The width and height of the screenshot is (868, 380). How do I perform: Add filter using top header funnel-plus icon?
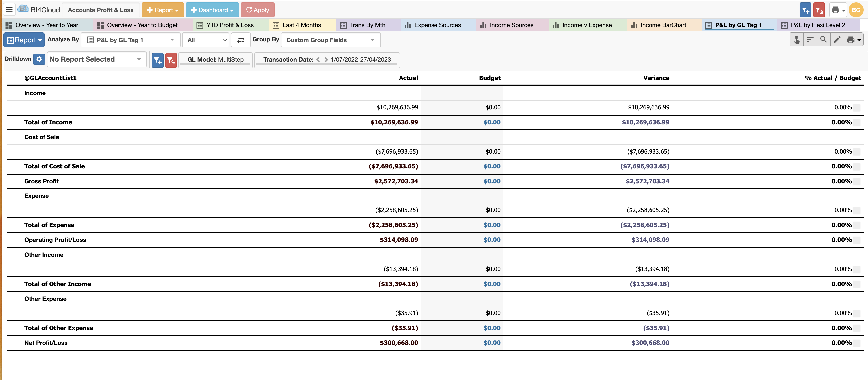click(805, 10)
